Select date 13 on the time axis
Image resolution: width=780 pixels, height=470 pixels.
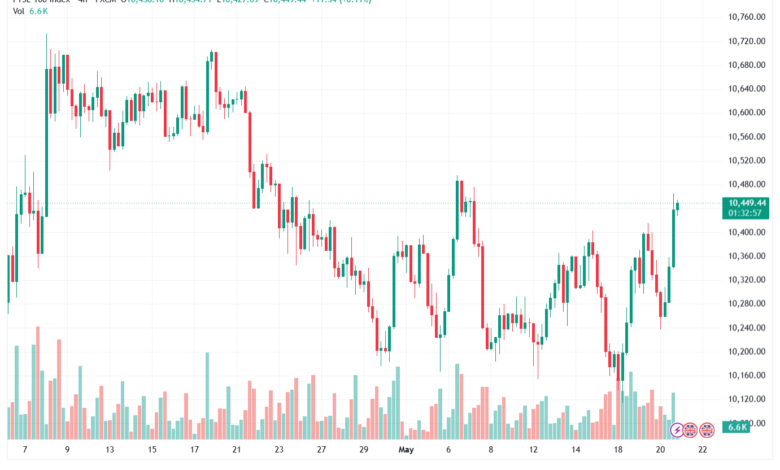click(109, 450)
